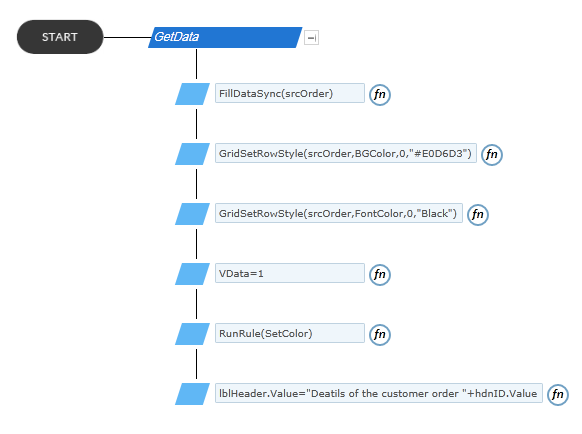Click the lblHeader.Value expression field
This screenshot has width=582, height=434.
tap(379, 394)
